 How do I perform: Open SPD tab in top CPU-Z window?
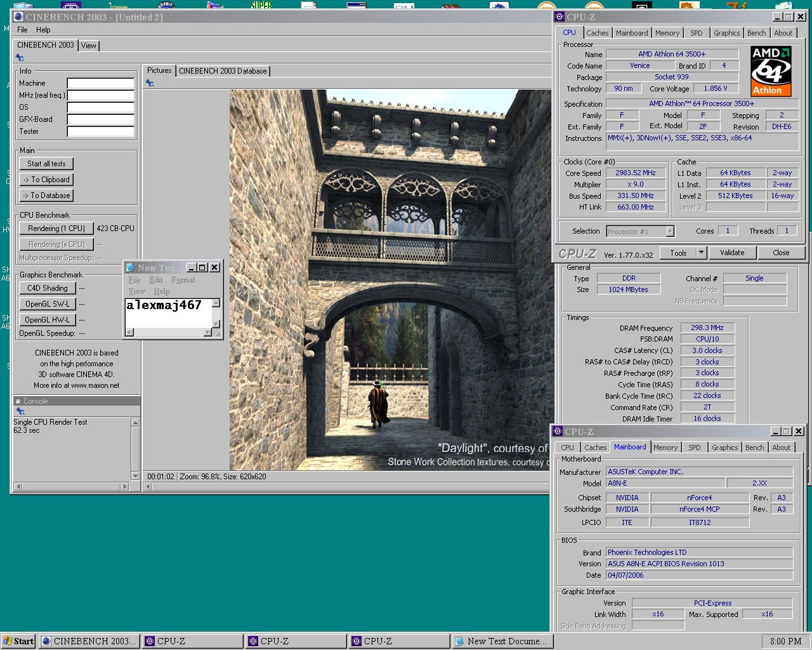[697, 33]
